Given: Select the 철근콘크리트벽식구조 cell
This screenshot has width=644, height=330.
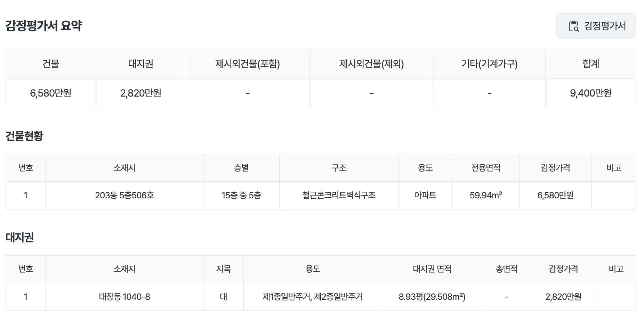Looking at the screenshot, I should tap(339, 195).
